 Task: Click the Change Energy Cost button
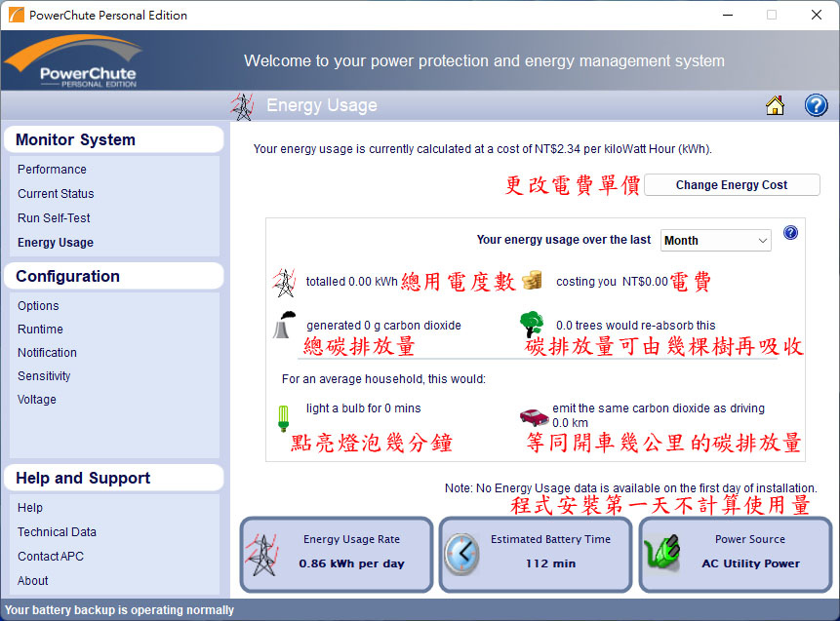tap(732, 184)
